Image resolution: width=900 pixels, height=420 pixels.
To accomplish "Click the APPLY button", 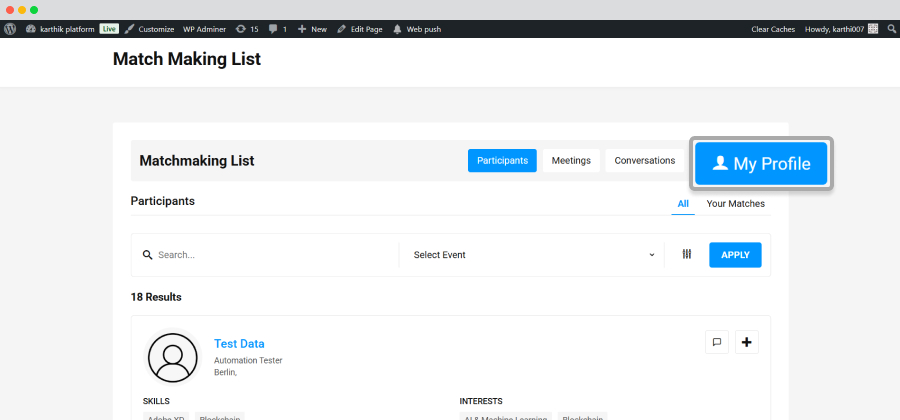I will pos(735,255).
